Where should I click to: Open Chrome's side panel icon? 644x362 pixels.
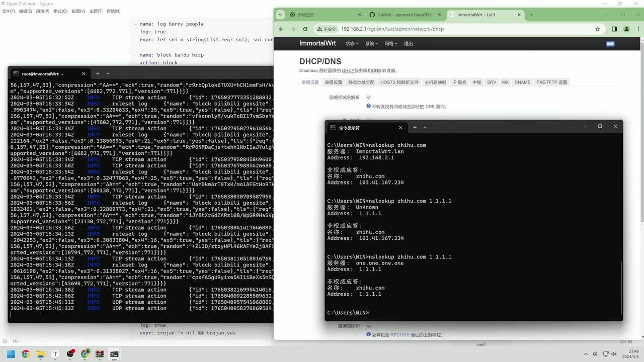point(614,29)
